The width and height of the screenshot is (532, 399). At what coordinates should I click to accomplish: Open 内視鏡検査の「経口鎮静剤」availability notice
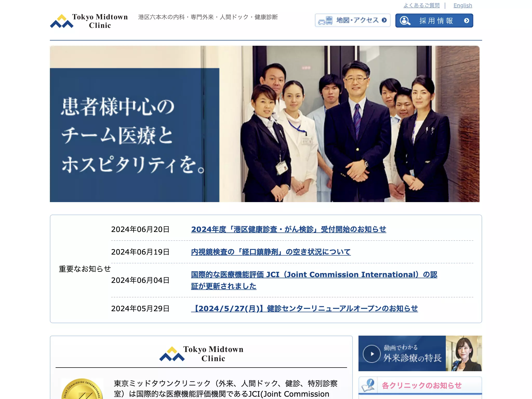click(x=271, y=252)
